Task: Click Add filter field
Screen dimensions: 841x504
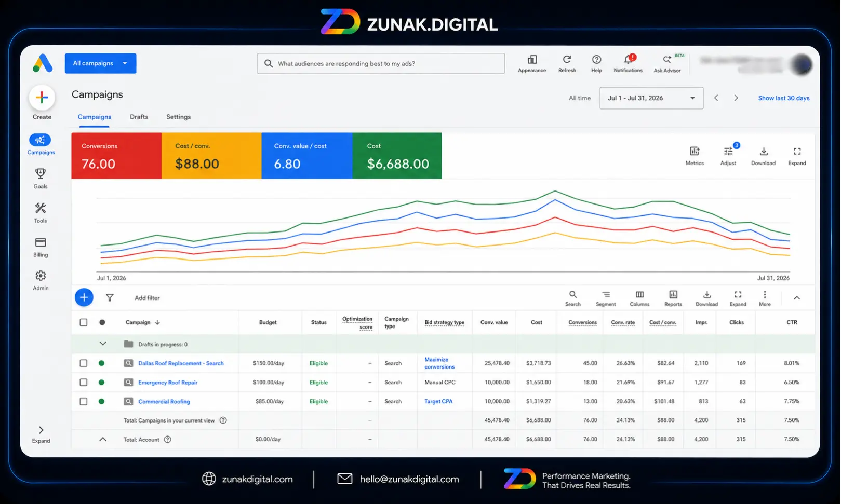Action: click(147, 298)
